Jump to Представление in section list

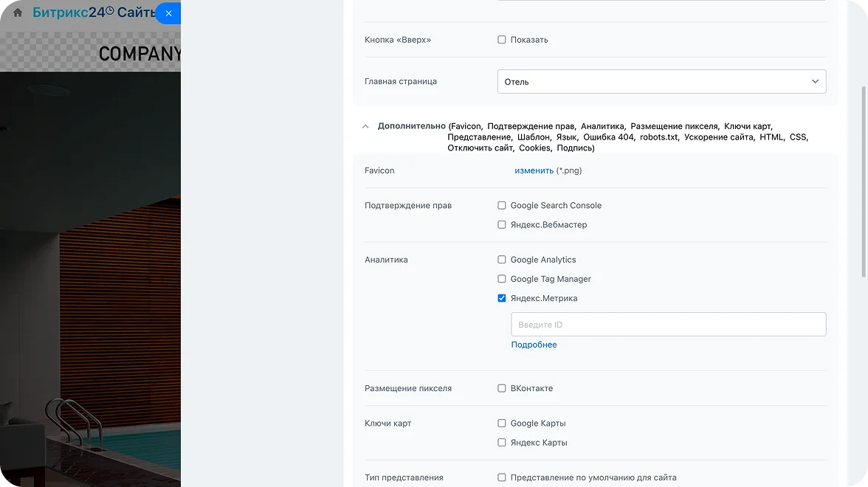point(480,137)
